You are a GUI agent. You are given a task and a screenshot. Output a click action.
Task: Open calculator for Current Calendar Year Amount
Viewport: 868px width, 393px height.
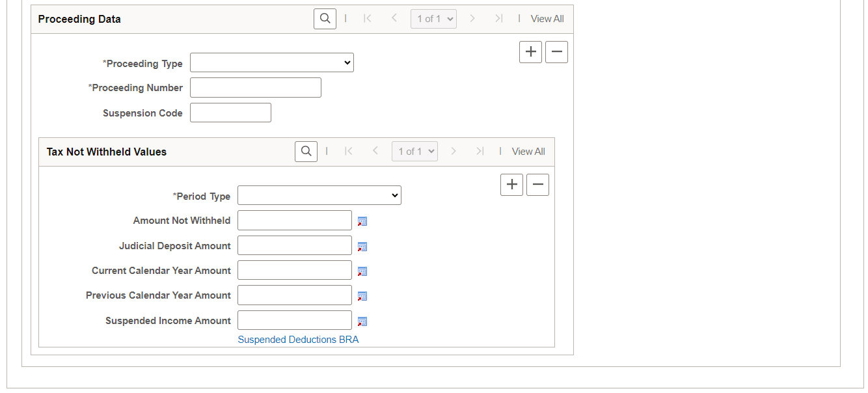pos(362,271)
